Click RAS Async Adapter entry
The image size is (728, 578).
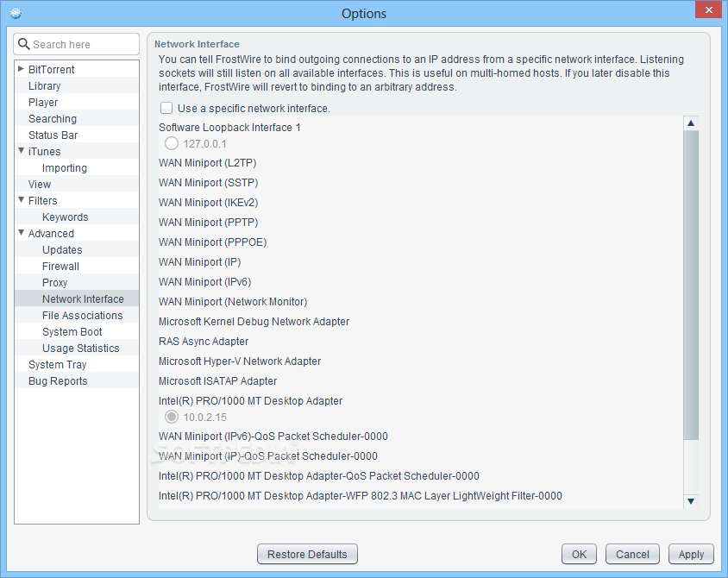coord(204,342)
